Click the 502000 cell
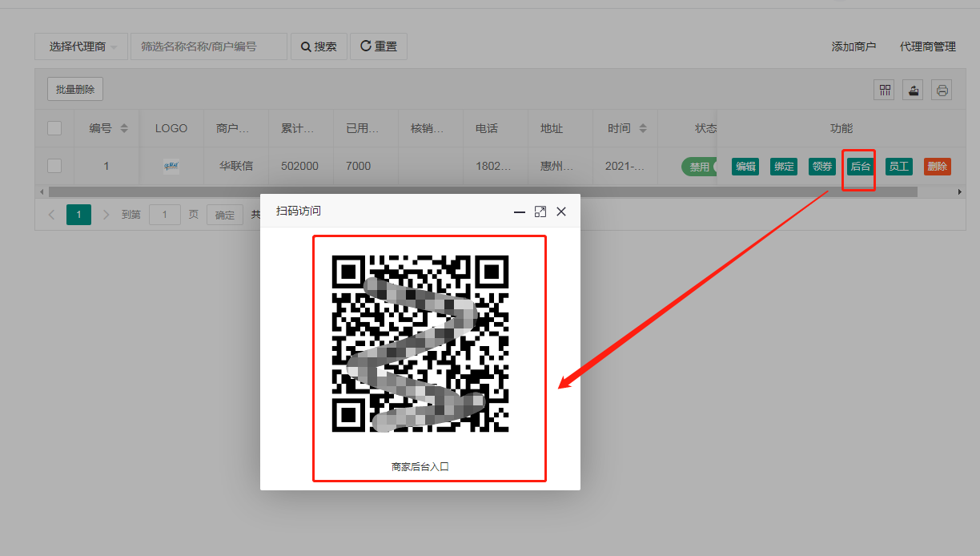This screenshot has height=556, width=980. [299, 167]
